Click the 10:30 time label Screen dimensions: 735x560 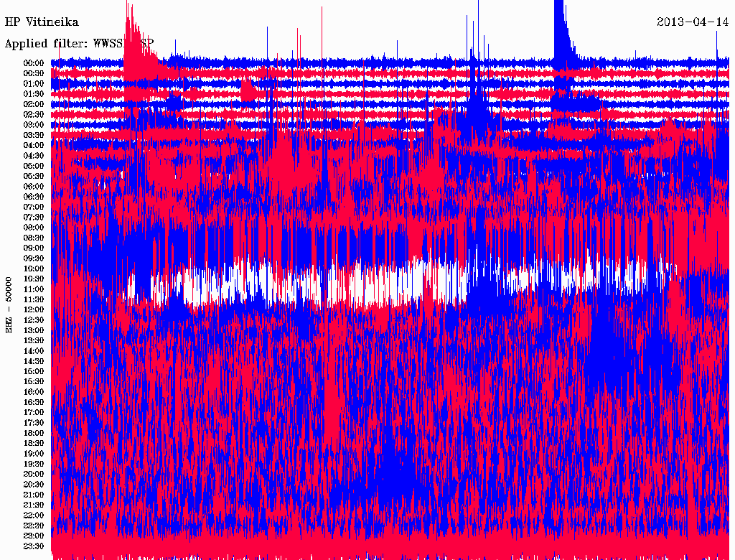[x=34, y=279]
